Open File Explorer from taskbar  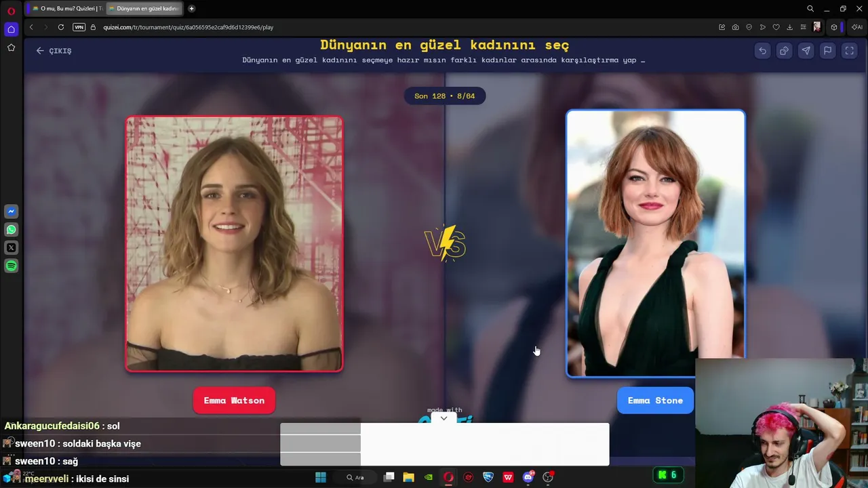(x=409, y=477)
